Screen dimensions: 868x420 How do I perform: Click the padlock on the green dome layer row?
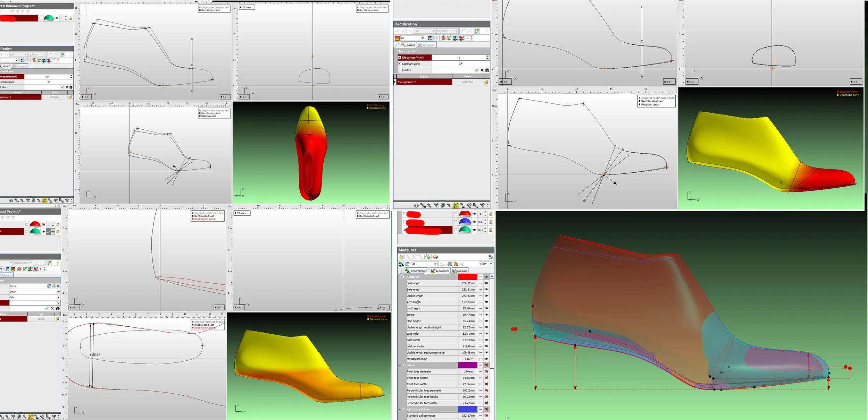pyautogui.click(x=491, y=230)
